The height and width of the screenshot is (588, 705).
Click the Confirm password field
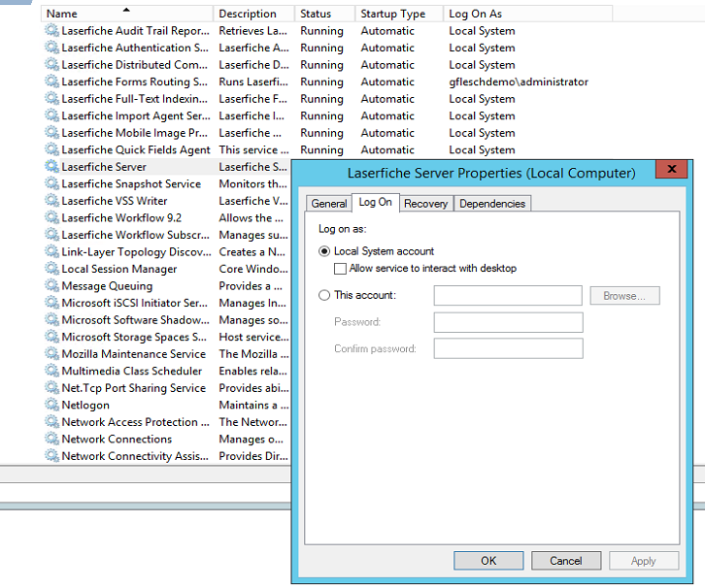tap(509, 348)
